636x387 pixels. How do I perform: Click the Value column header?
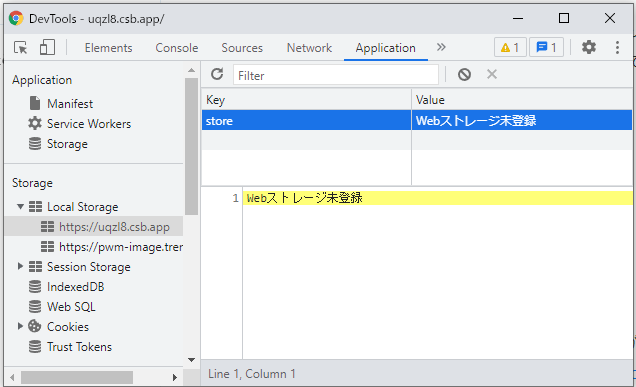point(522,100)
